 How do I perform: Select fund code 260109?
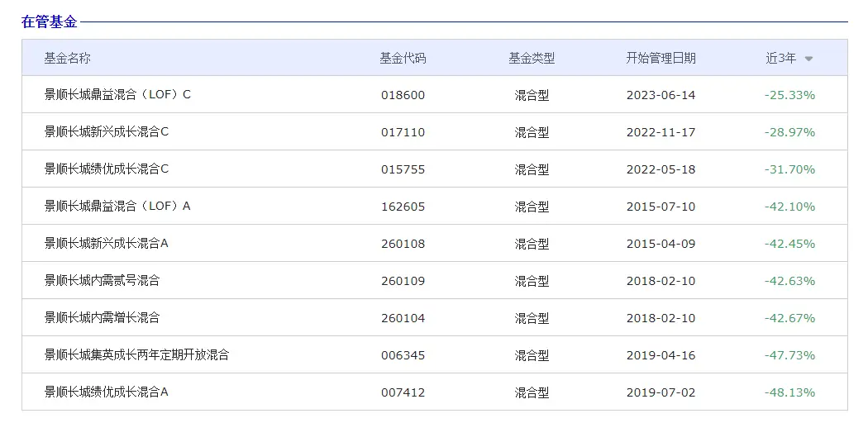coord(403,281)
